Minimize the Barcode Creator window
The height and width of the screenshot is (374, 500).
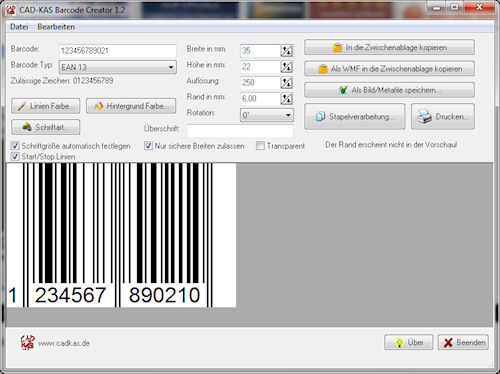[437, 8]
